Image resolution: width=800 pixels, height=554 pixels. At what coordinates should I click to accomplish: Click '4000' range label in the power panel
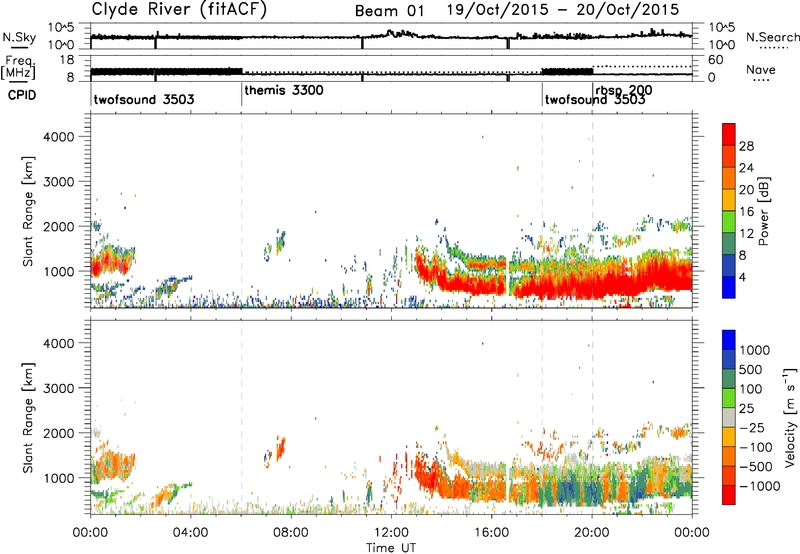tap(58, 137)
